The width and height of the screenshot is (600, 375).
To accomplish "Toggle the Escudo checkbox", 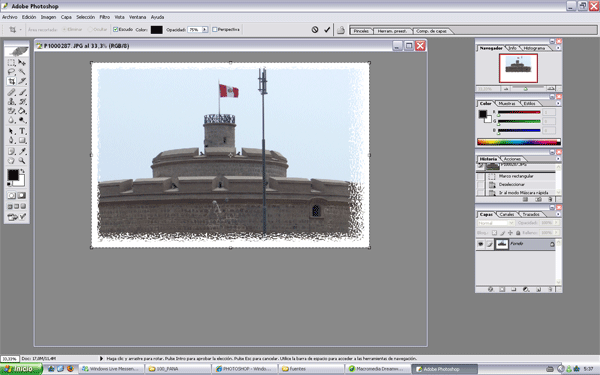I will [x=116, y=29].
